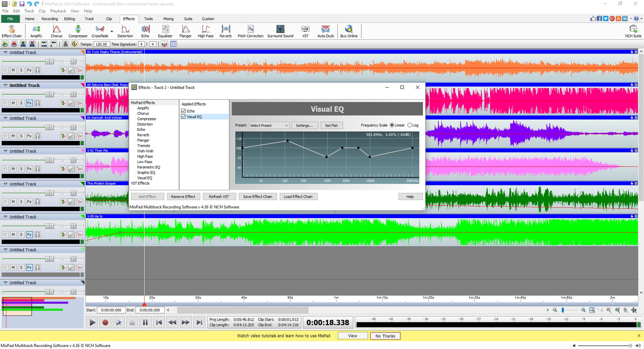The height and width of the screenshot is (349, 644).
Task: Dismiss the tutorial banner with No Thanks
Action: tap(385, 336)
